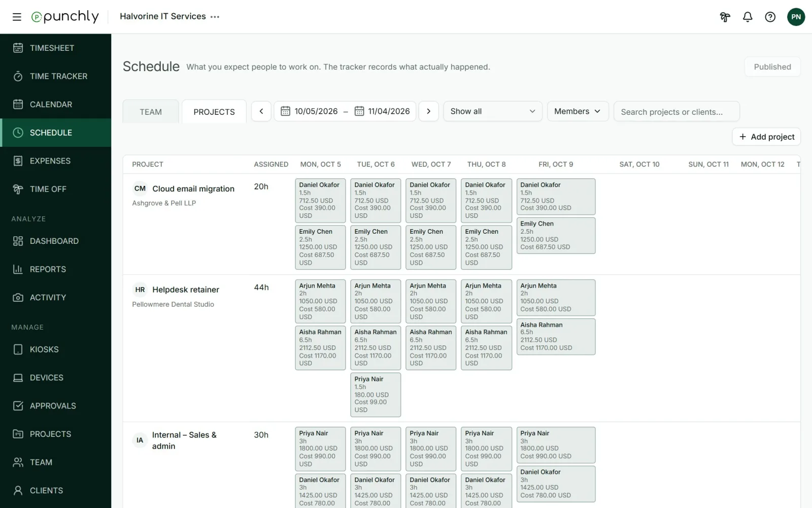
Task: Click the Activity camera icon
Action: [x=18, y=297]
